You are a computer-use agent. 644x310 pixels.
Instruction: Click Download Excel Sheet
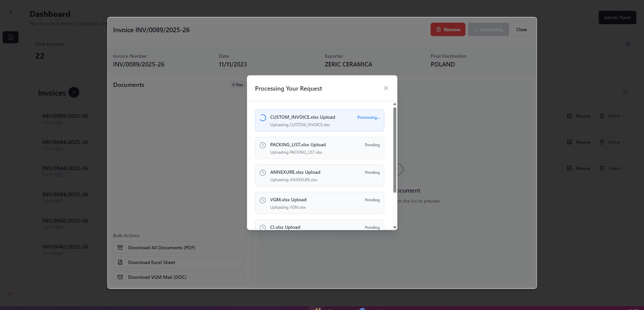tap(179, 262)
